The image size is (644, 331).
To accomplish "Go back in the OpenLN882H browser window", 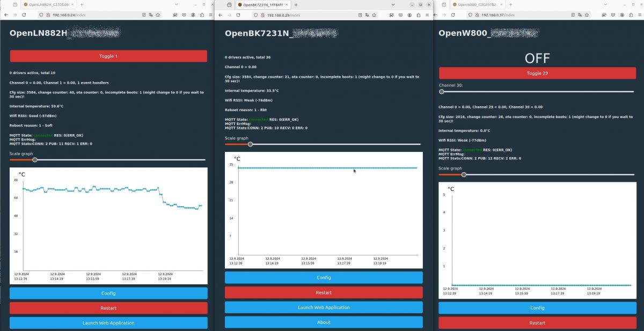I will (x=6, y=15).
